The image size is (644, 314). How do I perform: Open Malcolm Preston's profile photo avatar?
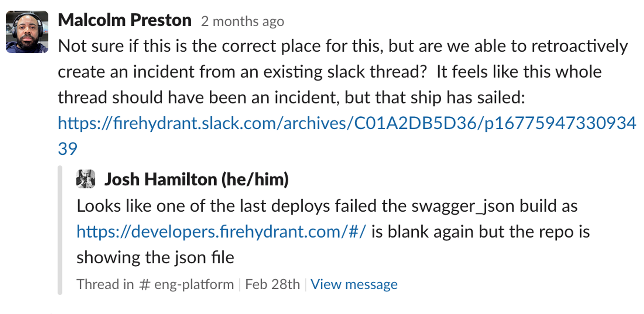(27, 32)
